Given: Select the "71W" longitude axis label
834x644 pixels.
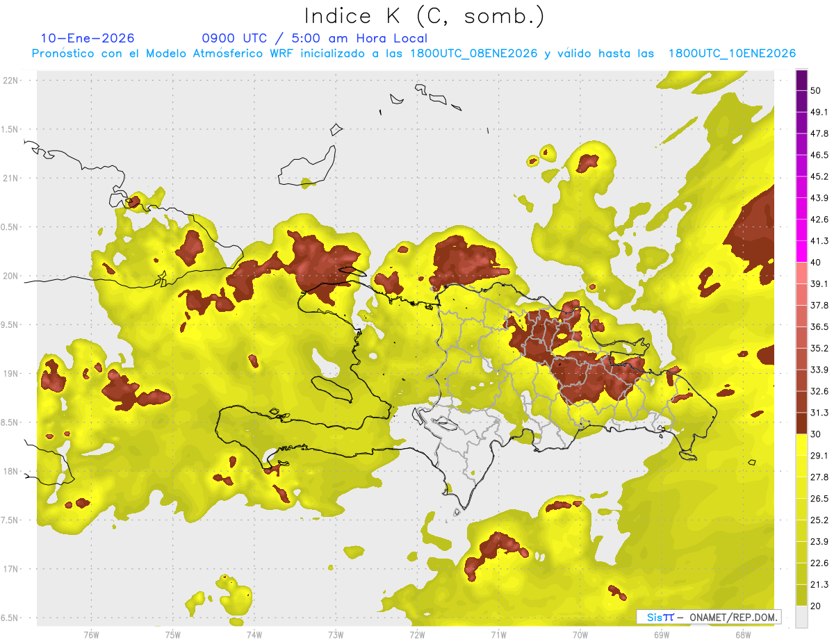Looking at the screenshot, I should 498,635.
